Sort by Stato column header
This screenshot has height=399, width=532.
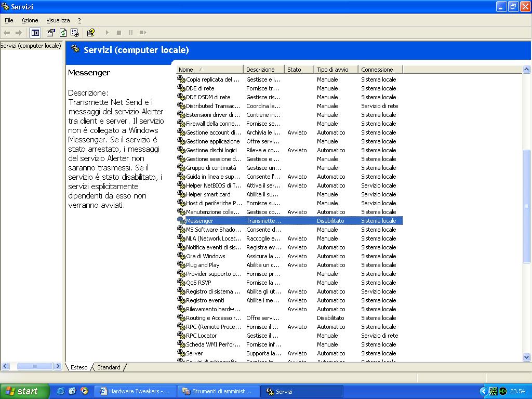(x=299, y=70)
